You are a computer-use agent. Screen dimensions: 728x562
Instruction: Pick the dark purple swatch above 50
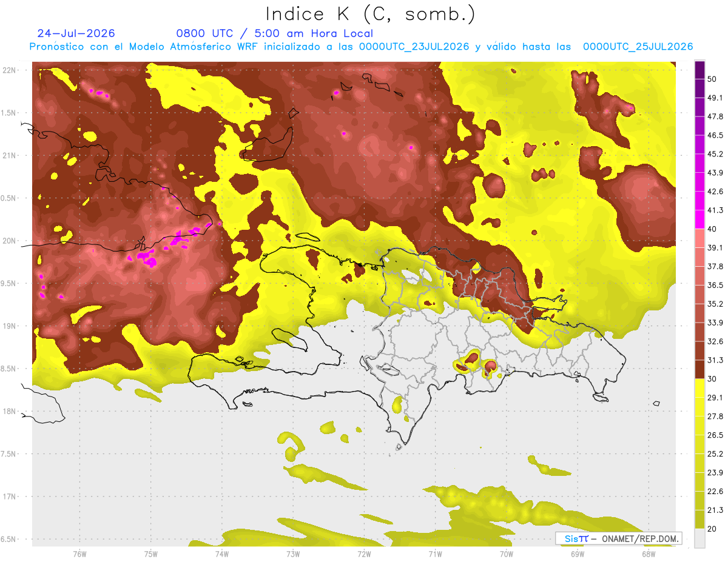[x=699, y=70]
